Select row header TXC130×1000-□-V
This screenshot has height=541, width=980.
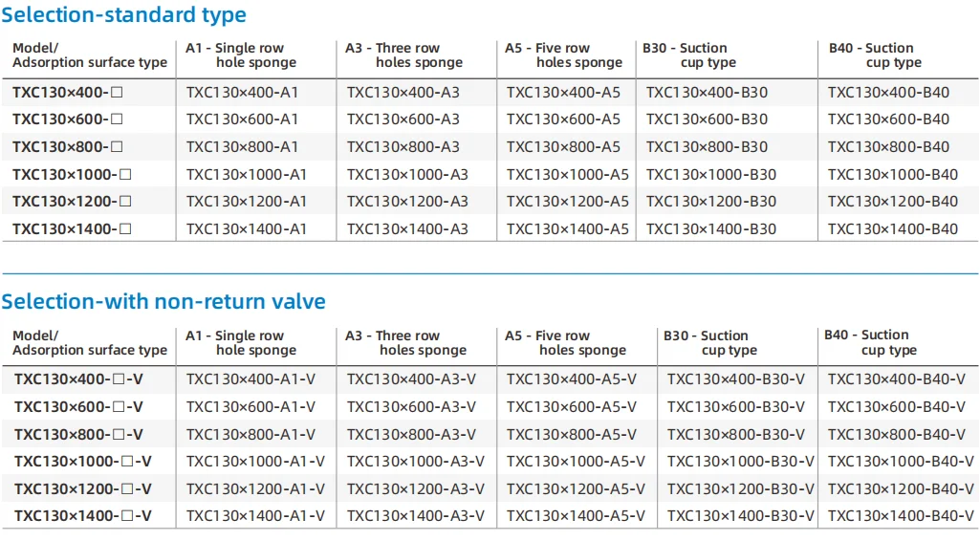[82, 462]
